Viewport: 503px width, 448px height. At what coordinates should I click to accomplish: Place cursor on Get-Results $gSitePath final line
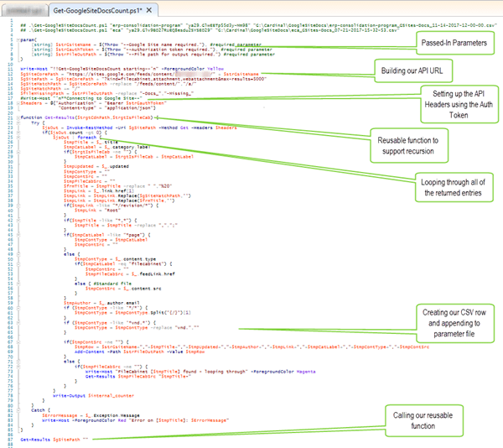coord(50,438)
